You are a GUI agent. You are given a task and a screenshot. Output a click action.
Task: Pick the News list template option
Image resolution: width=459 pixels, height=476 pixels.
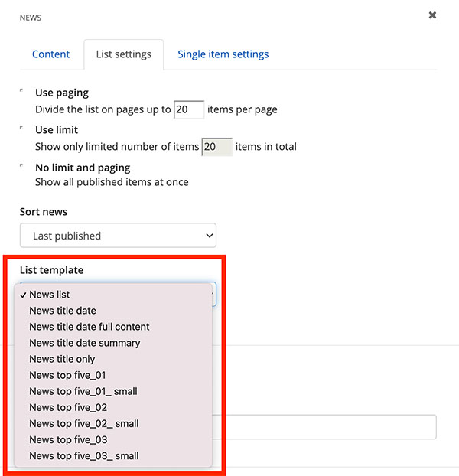pyautogui.click(x=113, y=295)
